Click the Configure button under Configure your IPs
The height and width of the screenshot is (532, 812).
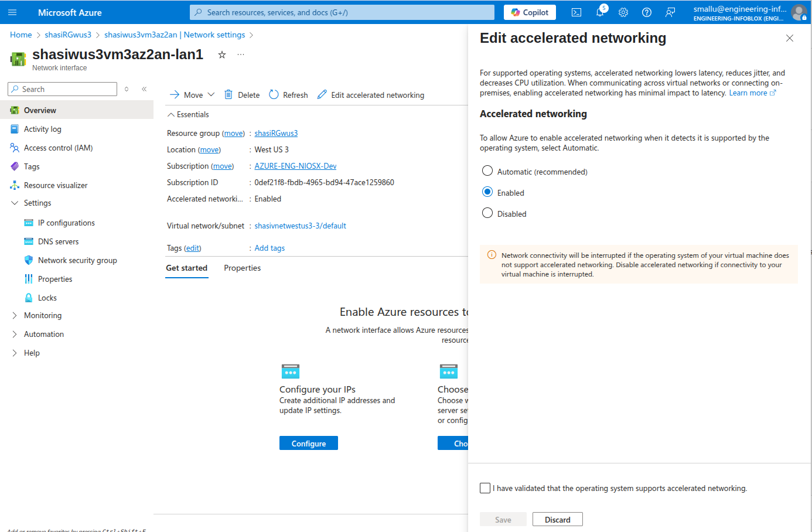tap(309, 444)
